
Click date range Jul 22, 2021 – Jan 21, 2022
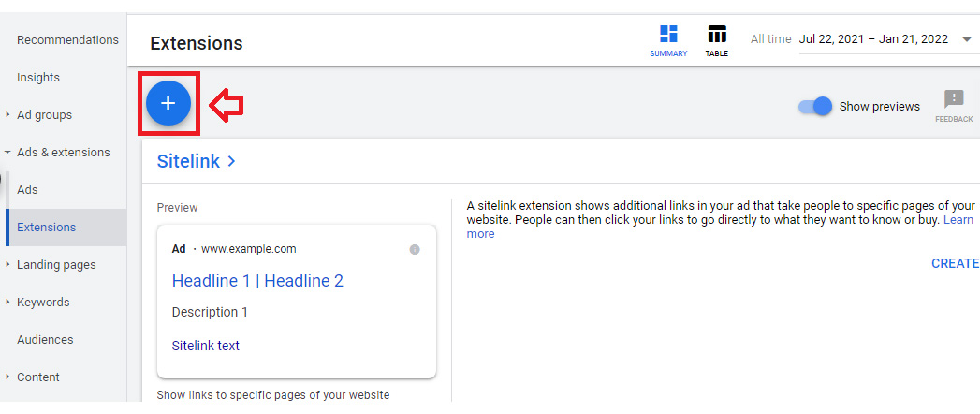(x=873, y=39)
